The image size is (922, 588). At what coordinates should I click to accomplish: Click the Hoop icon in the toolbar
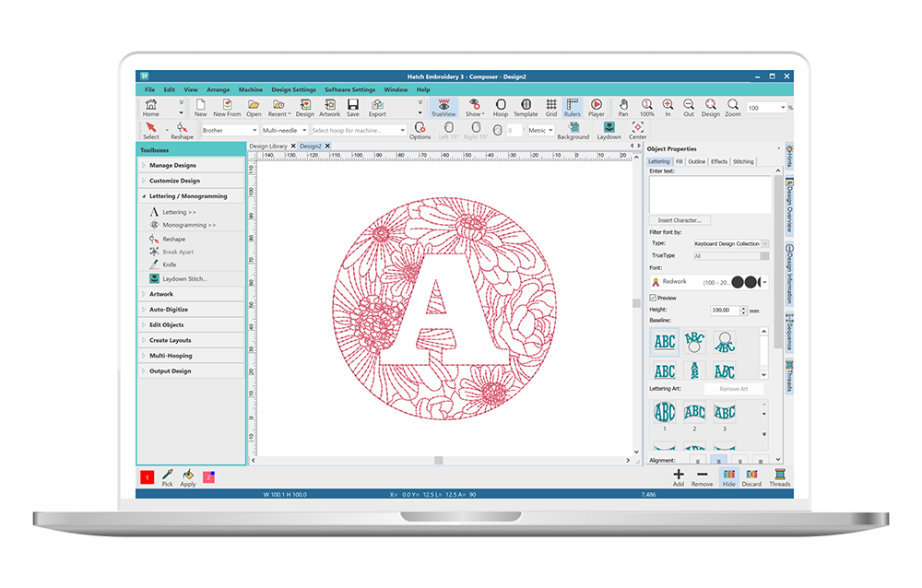pyautogui.click(x=501, y=106)
